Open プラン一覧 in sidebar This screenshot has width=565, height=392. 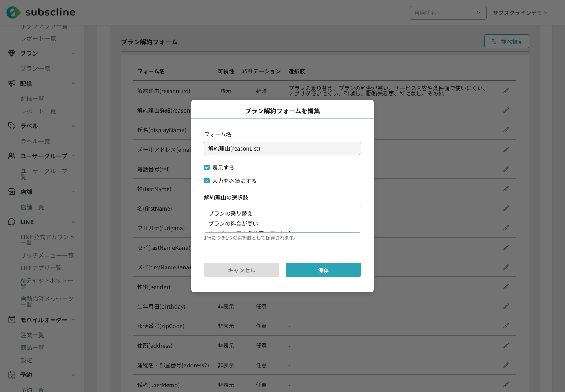point(35,68)
